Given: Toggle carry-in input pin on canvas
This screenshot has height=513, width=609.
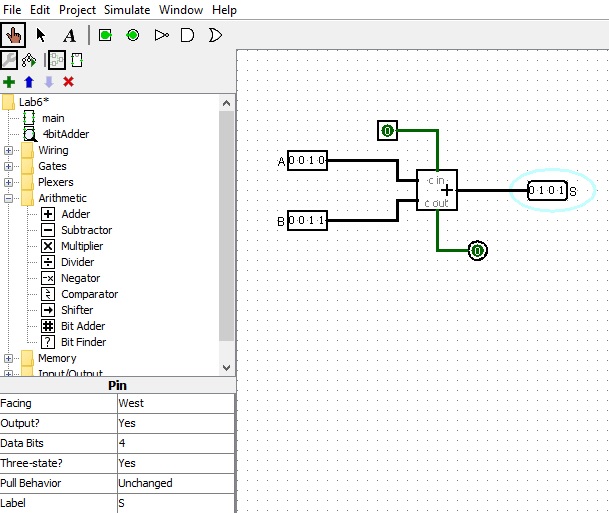Looking at the screenshot, I should 387,130.
